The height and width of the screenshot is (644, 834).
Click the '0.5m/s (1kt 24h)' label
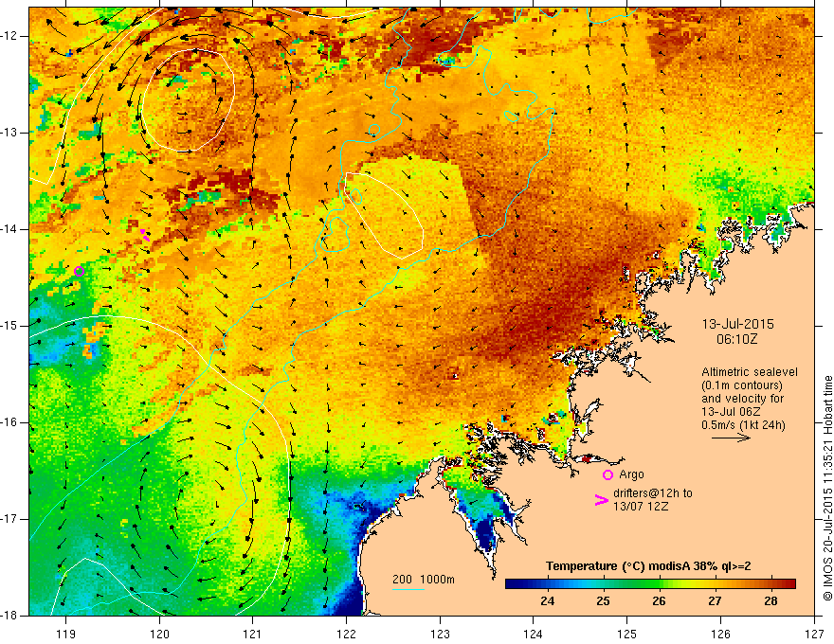(743, 425)
